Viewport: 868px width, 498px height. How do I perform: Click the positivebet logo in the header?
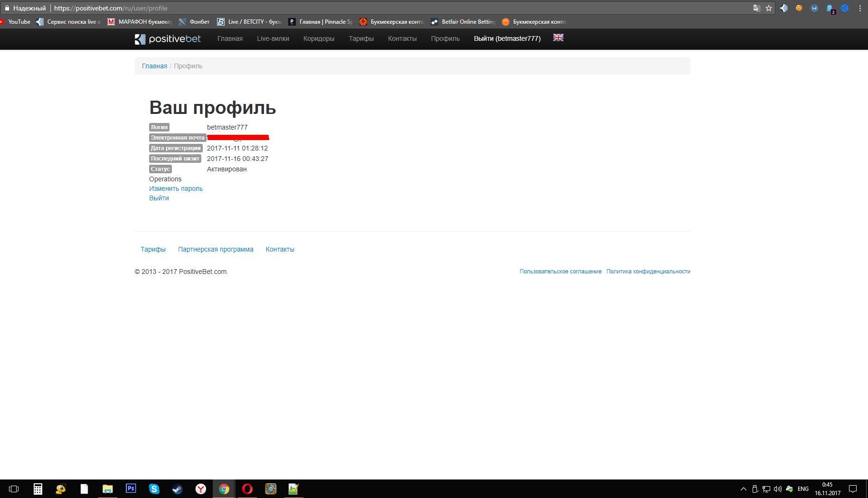click(167, 39)
